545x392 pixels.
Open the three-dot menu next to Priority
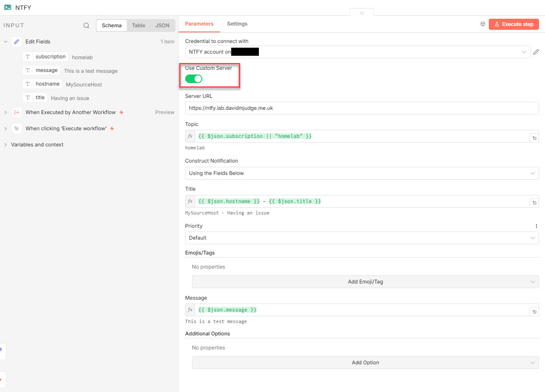[536, 226]
